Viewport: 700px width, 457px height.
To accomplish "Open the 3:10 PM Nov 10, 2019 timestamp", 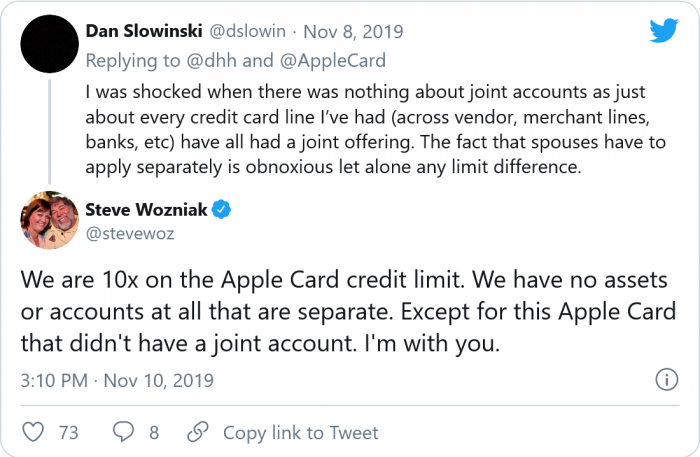I will pos(117,380).
